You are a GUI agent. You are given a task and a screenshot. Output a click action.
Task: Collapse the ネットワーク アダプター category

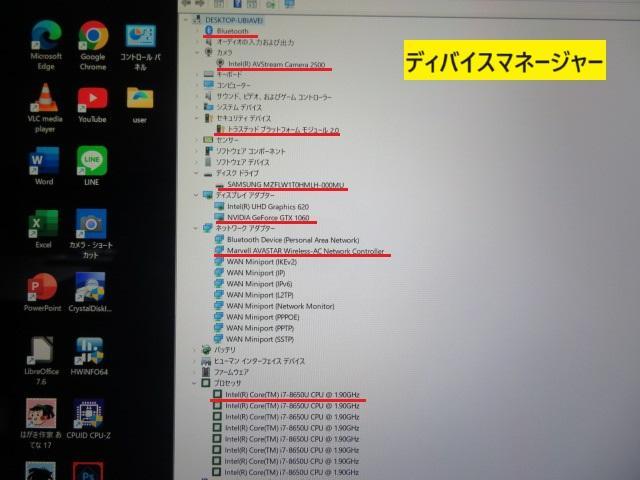coord(196,229)
